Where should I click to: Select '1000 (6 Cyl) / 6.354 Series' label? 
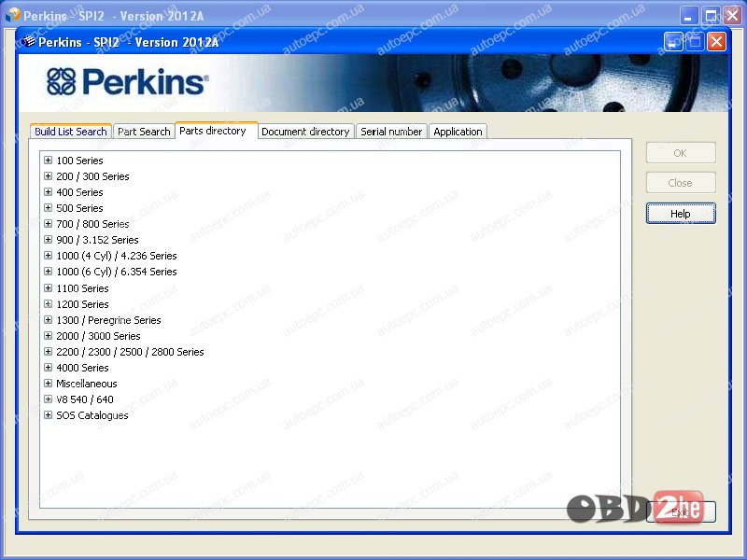pyautogui.click(x=117, y=272)
